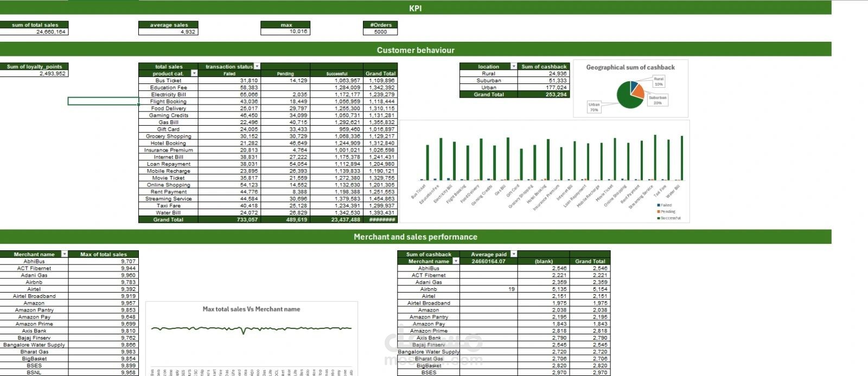Select the Gaming Credits row label
The image size is (868, 376).
[x=168, y=115]
